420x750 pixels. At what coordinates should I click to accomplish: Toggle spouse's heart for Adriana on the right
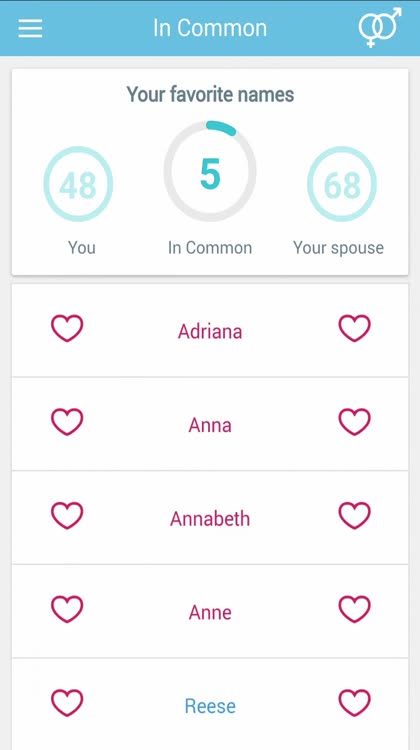[354, 328]
